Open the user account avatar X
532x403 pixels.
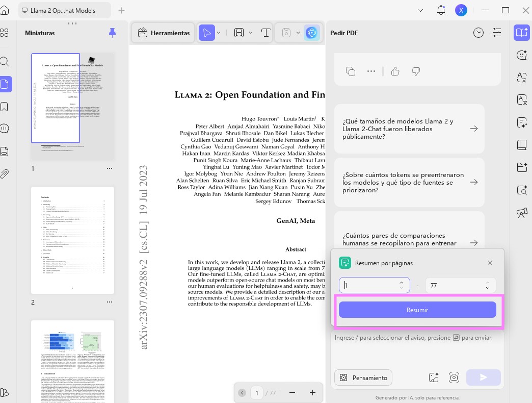pos(461,10)
